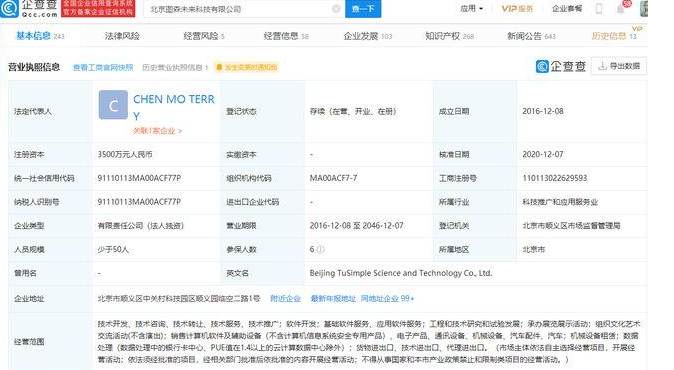Image resolution: width=674 pixels, height=370 pixels.
Task: Switch to the 经营风险 tab
Action: point(204,36)
